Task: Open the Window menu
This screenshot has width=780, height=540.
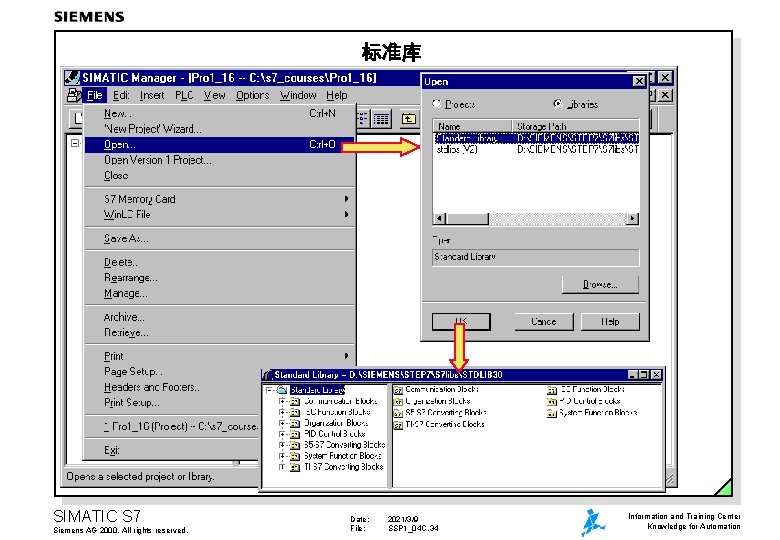Action: [x=298, y=95]
